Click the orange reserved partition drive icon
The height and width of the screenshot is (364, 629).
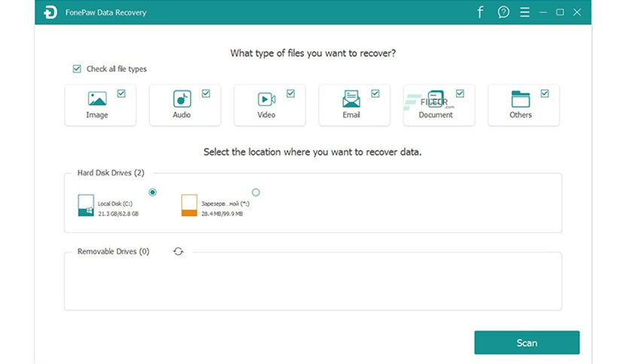click(190, 205)
